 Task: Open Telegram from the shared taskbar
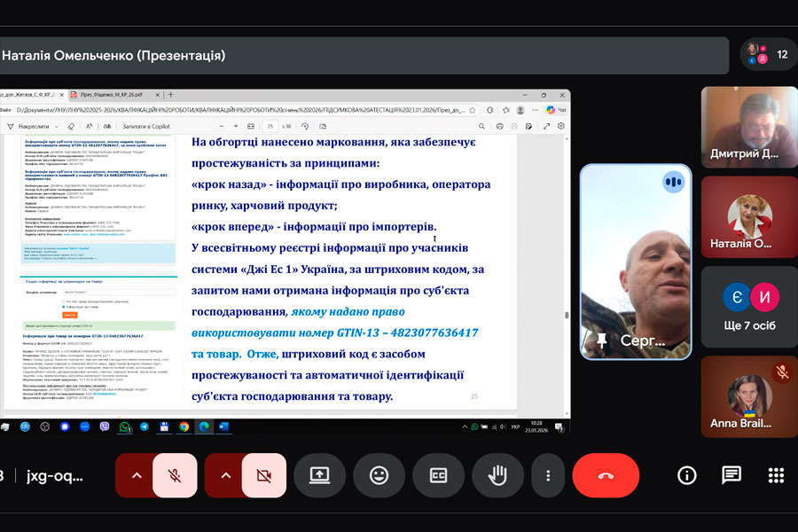[x=145, y=426]
